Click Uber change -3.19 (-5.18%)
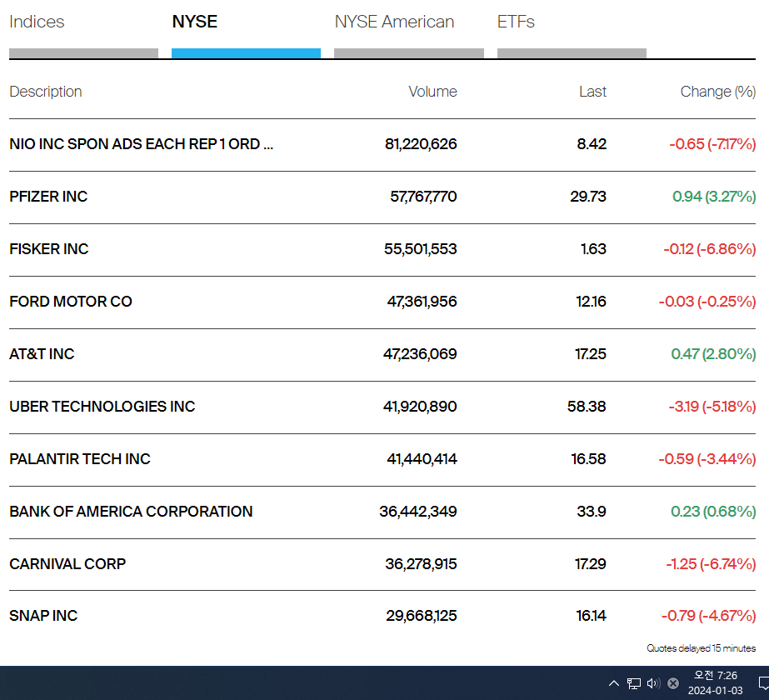 (712, 407)
